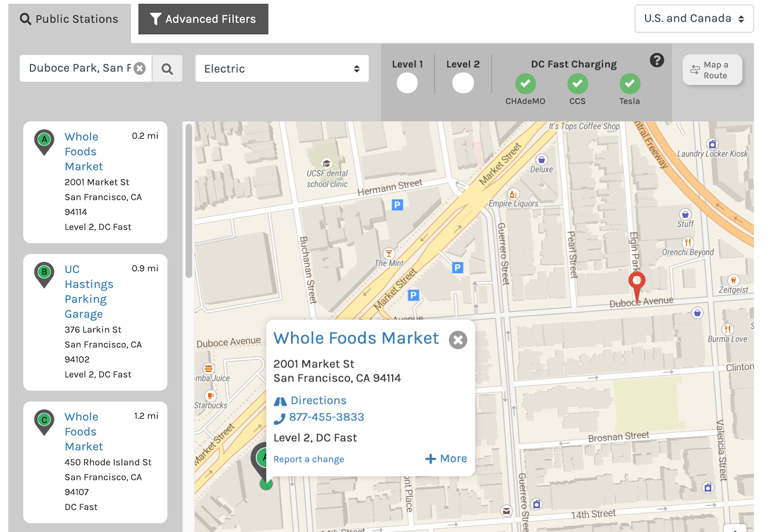Viewport: 773px width, 532px height.
Task: Click the envelope icon near Guerrero Street
Action: click(x=506, y=510)
